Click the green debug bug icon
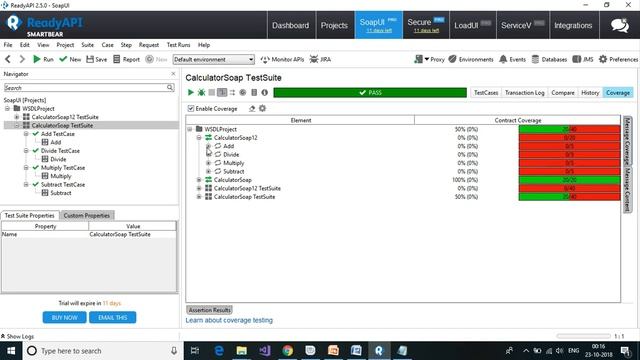This screenshot has width=640, height=360. [x=201, y=93]
